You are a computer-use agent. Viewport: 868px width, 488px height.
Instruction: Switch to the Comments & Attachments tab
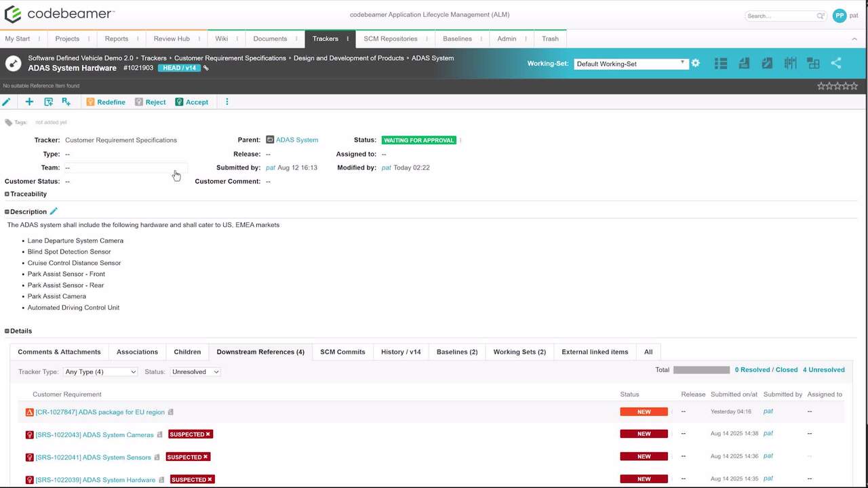coord(59,352)
